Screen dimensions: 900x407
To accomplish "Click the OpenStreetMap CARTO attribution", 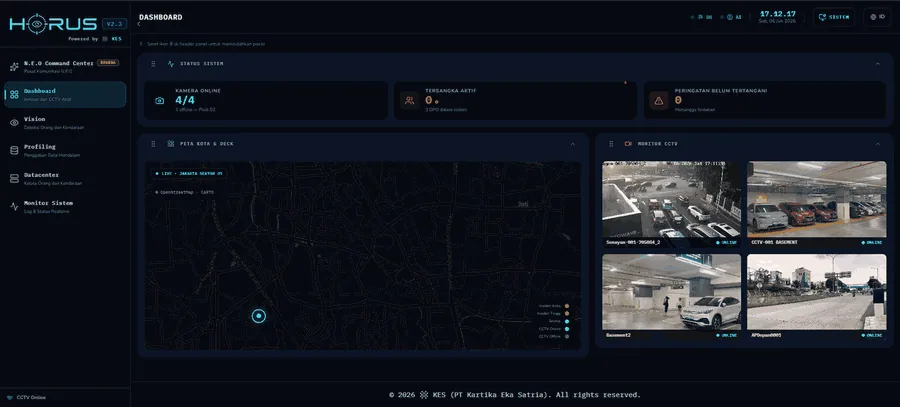I will tap(184, 192).
